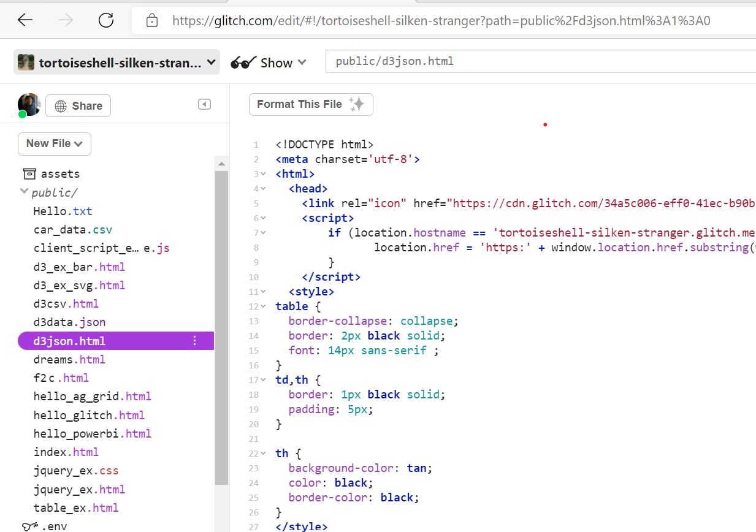Open d3csv.html file

pyautogui.click(x=66, y=303)
